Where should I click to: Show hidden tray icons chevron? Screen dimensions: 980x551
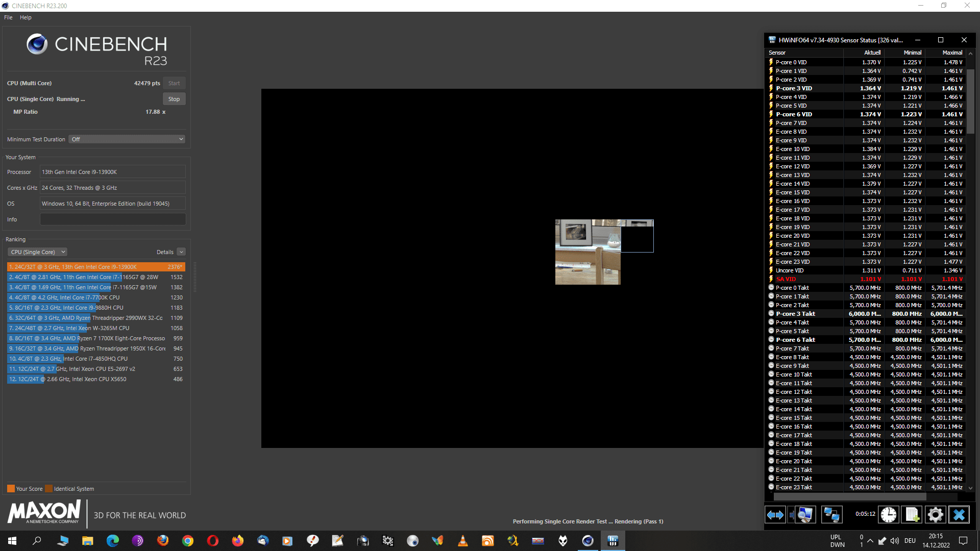[x=870, y=541]
